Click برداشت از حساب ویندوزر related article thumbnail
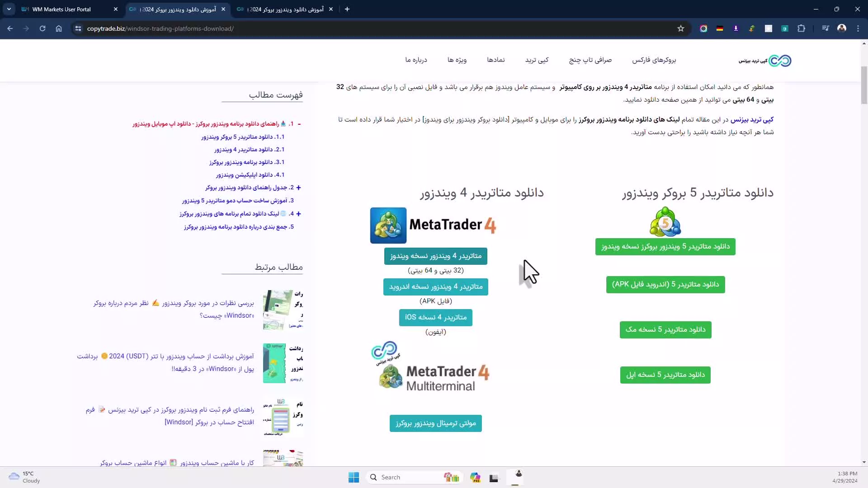 (x=275, y=362)
